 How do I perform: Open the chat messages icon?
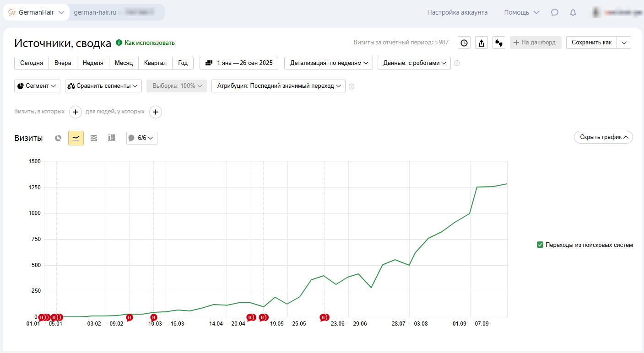tap(555, 12)
